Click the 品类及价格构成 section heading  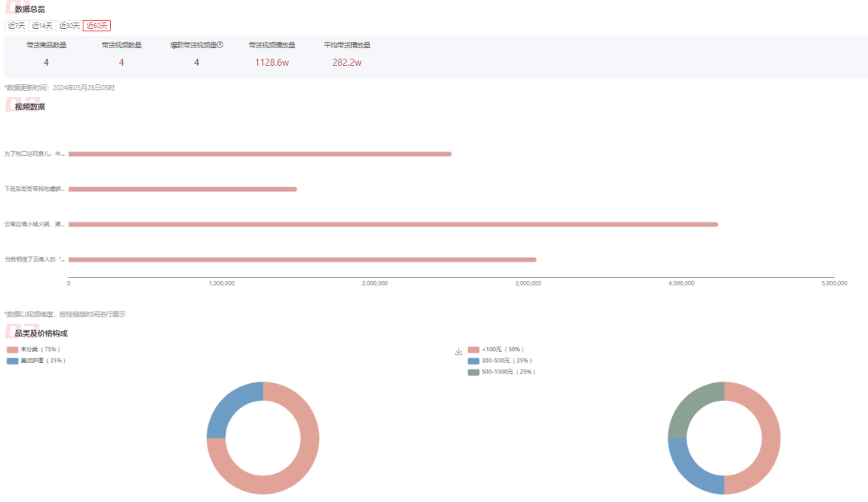point(41,333)
